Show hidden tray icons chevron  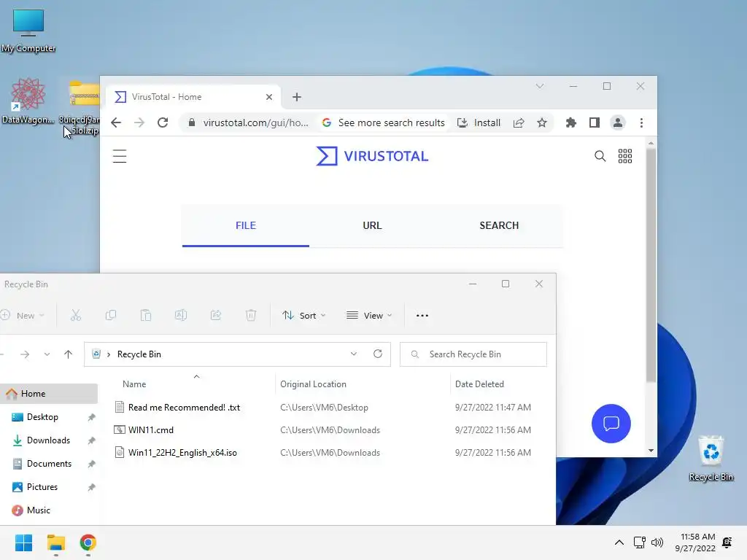click(619, 542)
